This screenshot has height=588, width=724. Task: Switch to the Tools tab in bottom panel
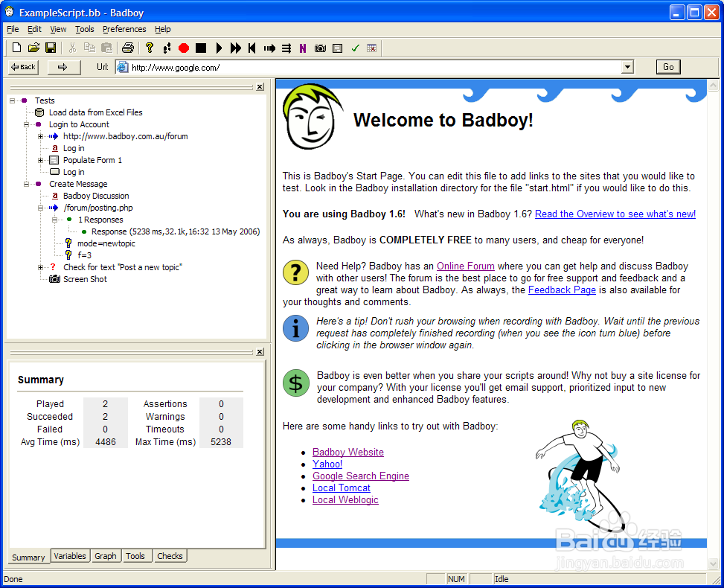(x=135, y=556)
